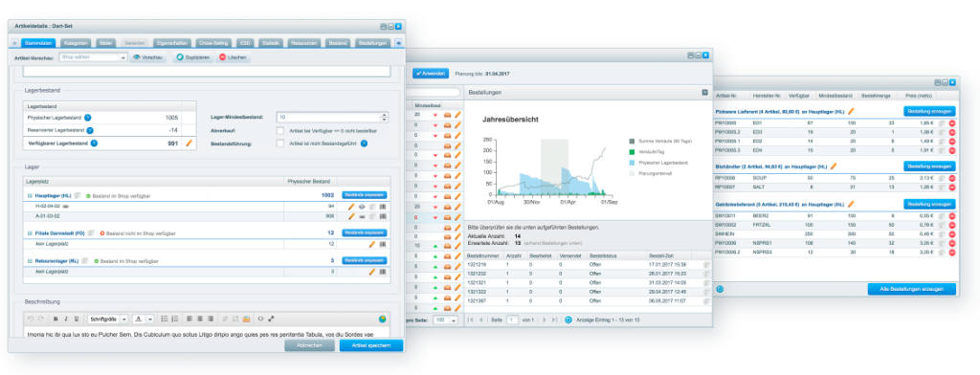The width and height of the screenshot is (980, 375).
Task: Click the Duplizieren icon button
Action: 191,57
